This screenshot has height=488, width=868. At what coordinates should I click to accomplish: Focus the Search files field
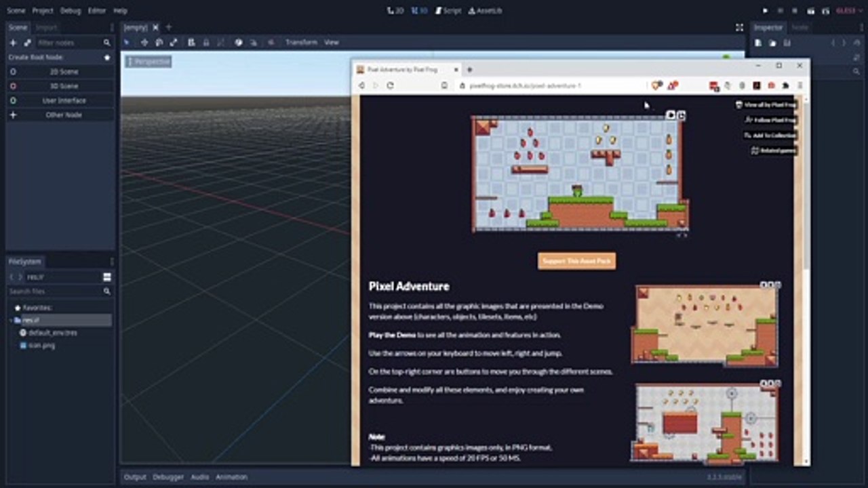click(x=60, y=291)
